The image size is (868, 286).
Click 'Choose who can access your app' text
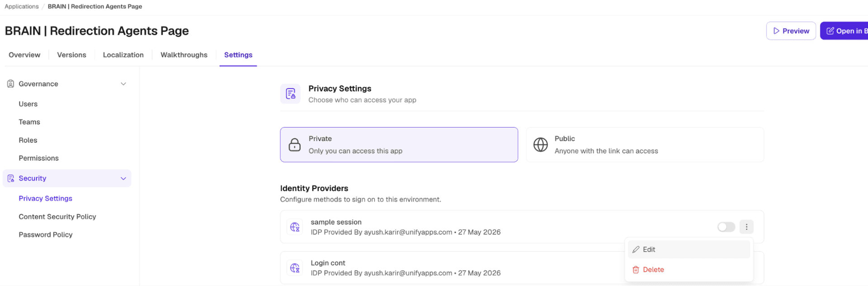(362, 100)
